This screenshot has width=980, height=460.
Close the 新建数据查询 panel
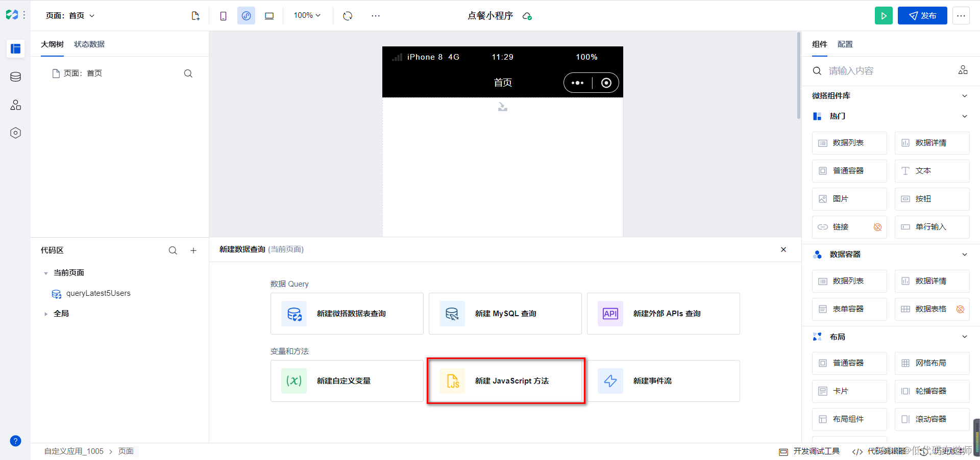tap(783, 249)
